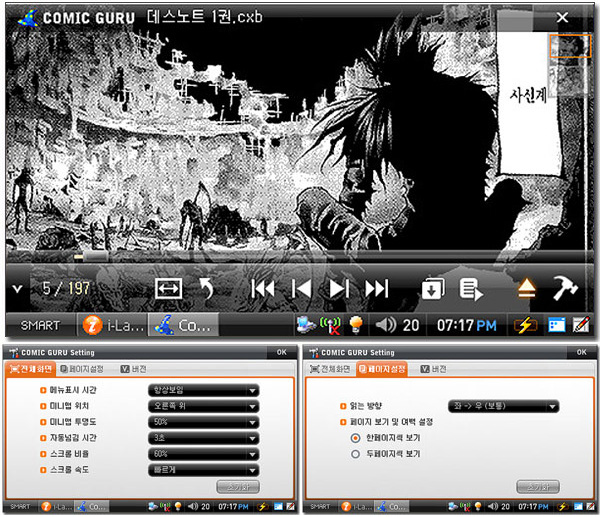Click the wireless signal icon with red X in viewer
The height and width of the screenshot is (517, 600).
pos(330,326)
